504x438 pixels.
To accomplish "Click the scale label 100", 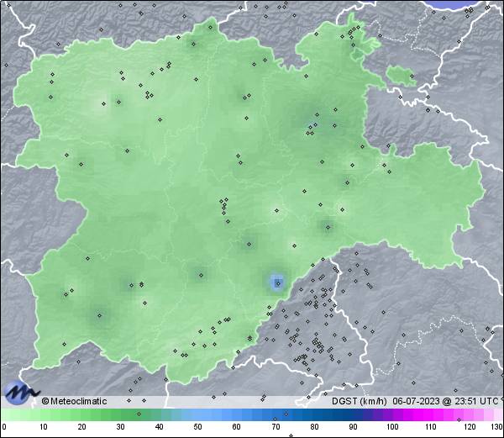I will 392,427.
